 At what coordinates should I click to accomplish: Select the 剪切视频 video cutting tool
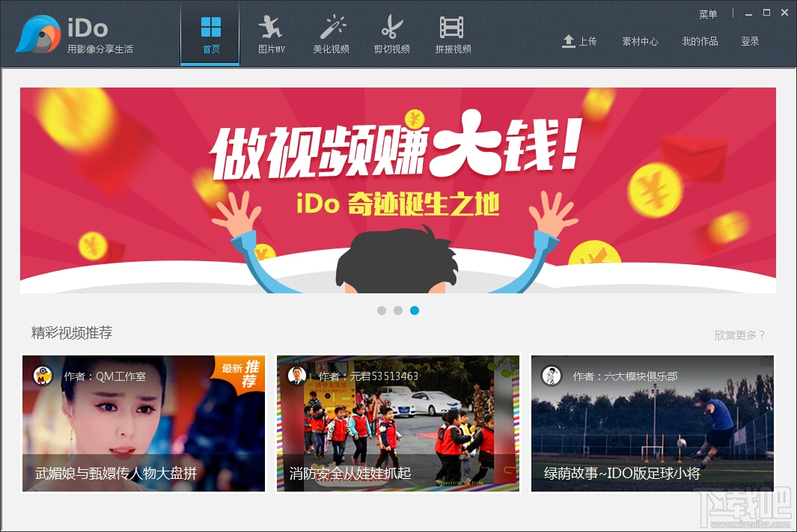pos(392,34)
